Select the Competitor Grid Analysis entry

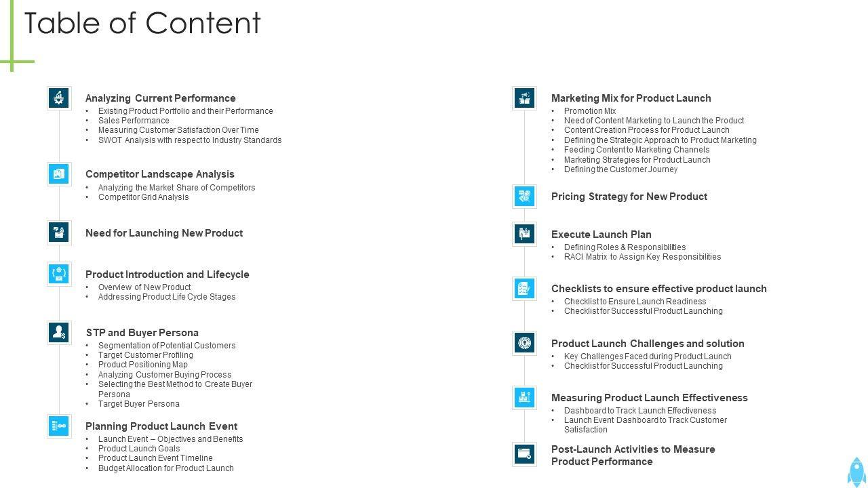[143, 197]
